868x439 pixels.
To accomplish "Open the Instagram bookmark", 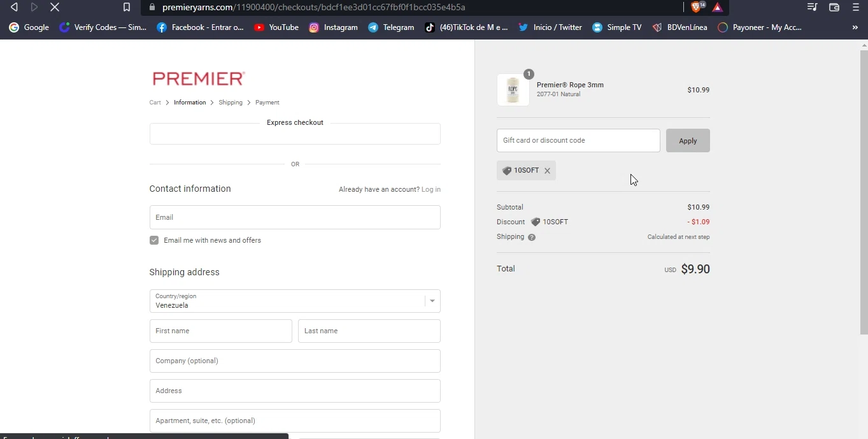I will [333, 27].
